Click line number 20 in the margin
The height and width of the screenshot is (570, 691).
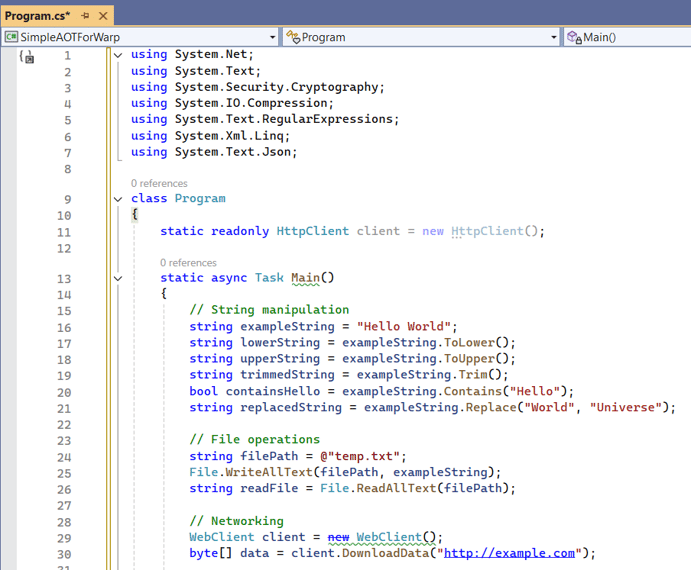[x=64, y=392]
